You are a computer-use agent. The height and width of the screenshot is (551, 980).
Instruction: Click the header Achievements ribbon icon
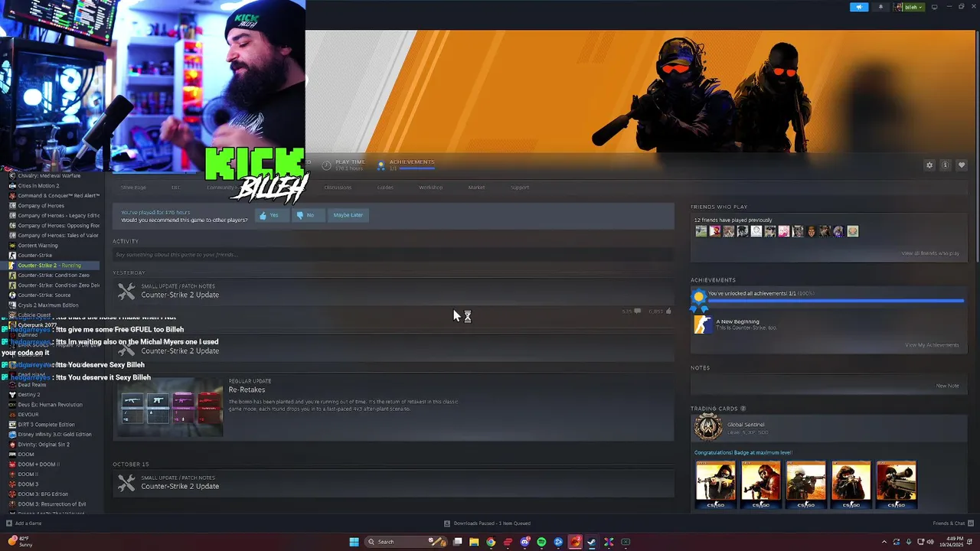[x=381, y=165]
